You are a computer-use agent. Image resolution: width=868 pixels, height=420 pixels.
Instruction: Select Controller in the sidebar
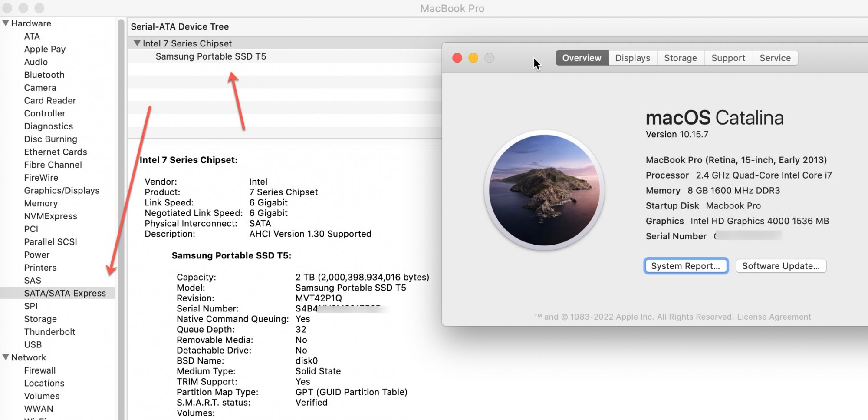(45, 113)
